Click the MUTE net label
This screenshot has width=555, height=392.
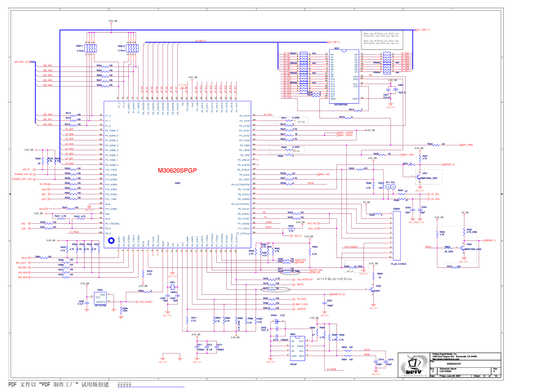click(300, 285)
